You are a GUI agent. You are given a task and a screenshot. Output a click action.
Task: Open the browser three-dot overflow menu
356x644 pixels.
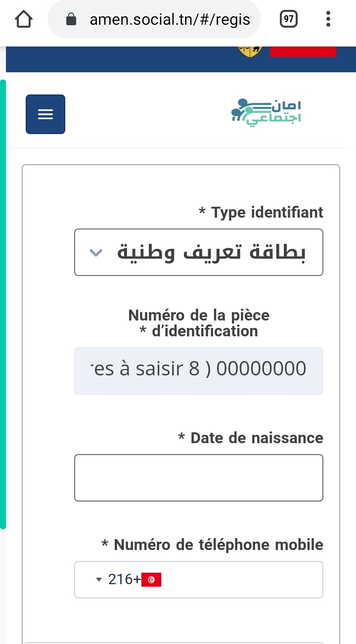328,19
